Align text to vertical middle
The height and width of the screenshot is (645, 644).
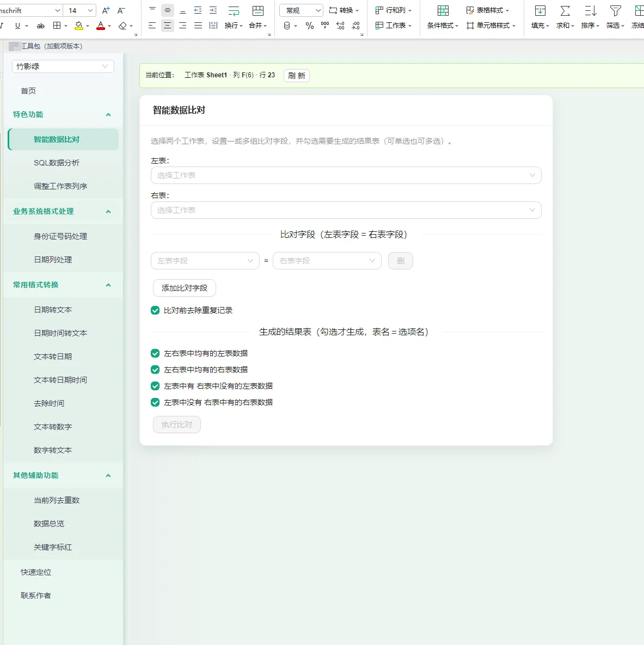(167, 10)
